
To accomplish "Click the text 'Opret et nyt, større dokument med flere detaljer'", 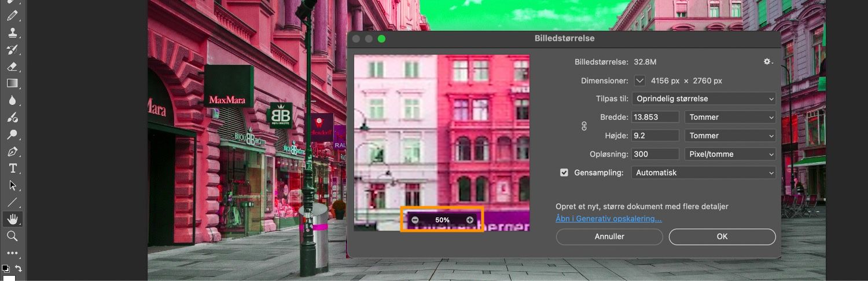I will tap(642, 206).
